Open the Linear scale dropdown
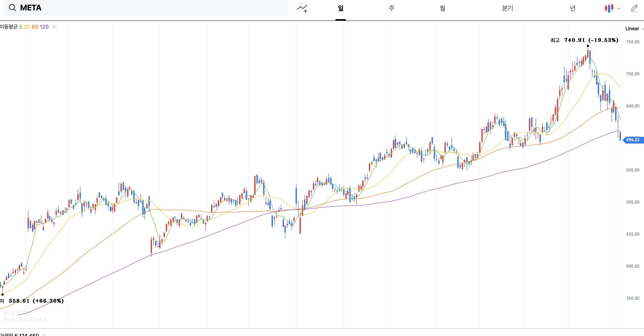The height and width of the screenshot is (336, 644). point(634,28)
